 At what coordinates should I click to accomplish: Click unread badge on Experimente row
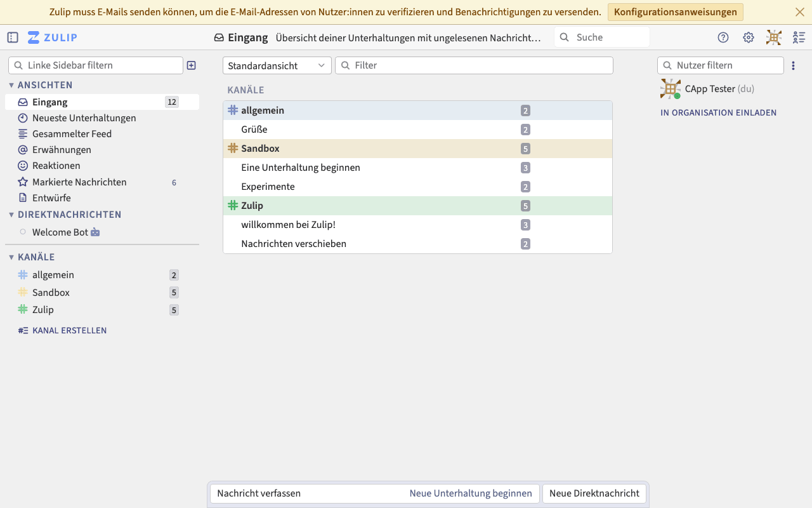[525, 187]
